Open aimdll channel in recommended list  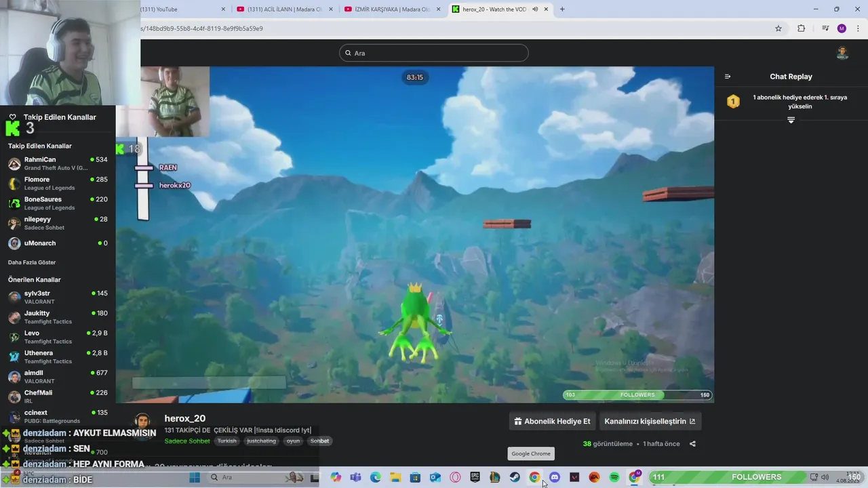pyautogui.click(x=58, y=377)
